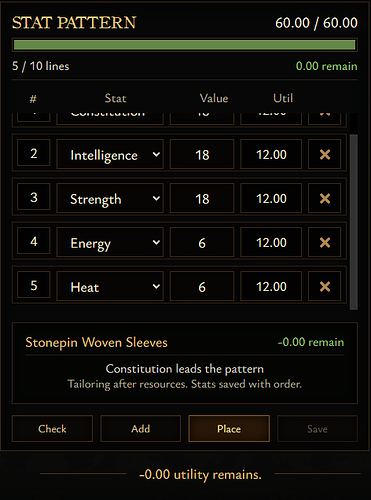Viewport: 371px width, 500px height.
Task: Place the Stonepin Woven Sleeves order
Action: 229,429
